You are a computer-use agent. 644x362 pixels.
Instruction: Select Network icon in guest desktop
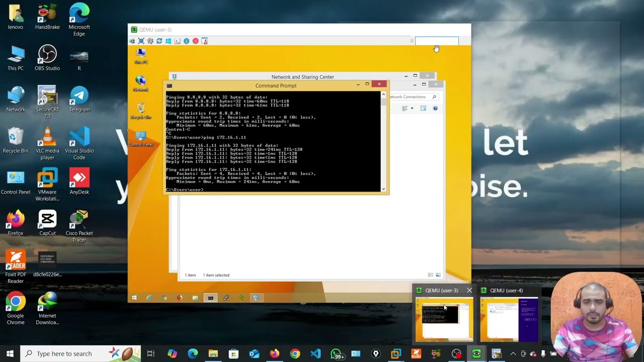click(x=141, y=83)
